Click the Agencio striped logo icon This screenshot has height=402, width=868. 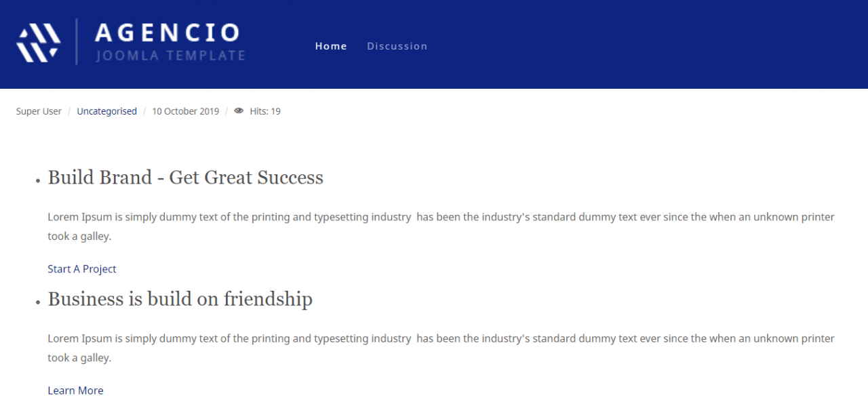[x=39, y=42]
